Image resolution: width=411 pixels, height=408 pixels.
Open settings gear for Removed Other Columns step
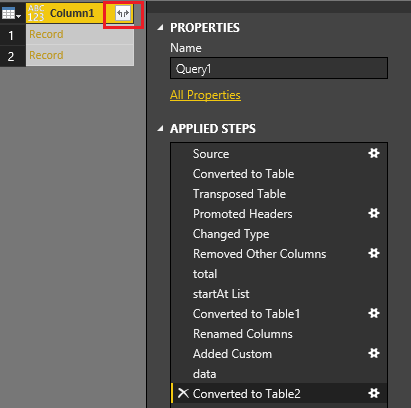[x=374, y=253]
